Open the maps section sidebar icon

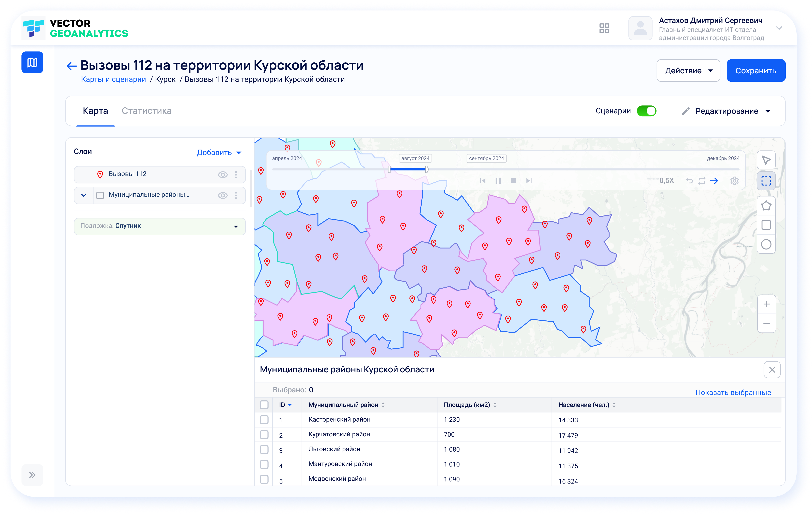[32, 62]
